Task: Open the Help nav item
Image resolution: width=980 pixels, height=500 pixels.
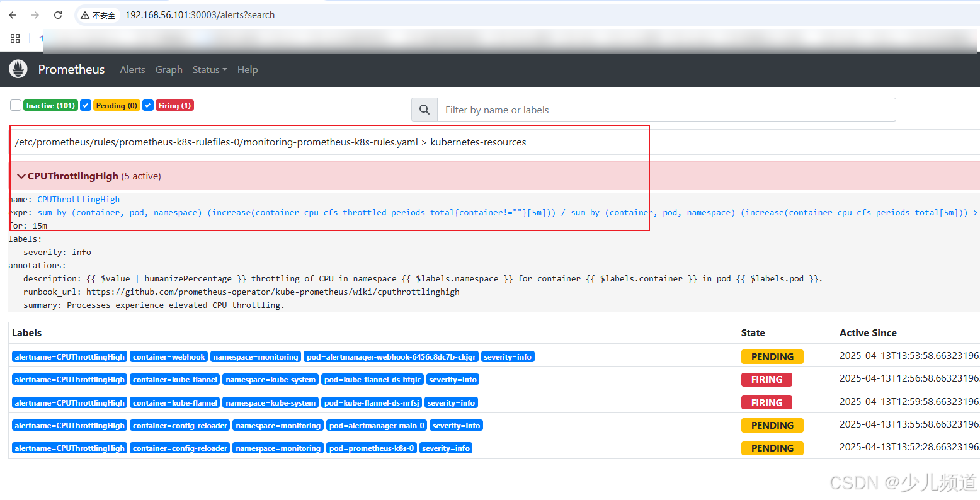Action: 248,70
